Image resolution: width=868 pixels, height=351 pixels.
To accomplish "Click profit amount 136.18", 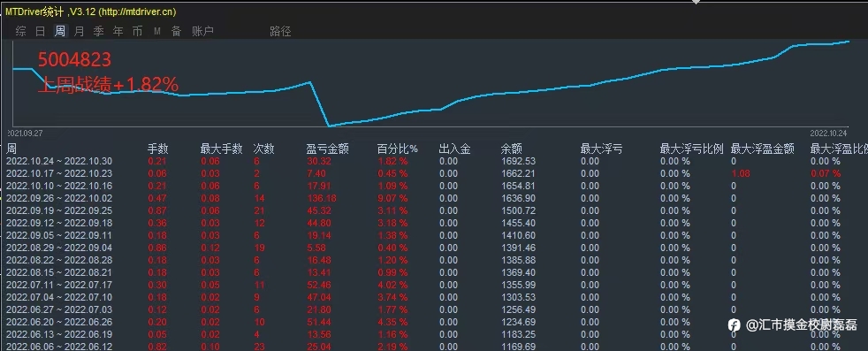I will 321,198.
